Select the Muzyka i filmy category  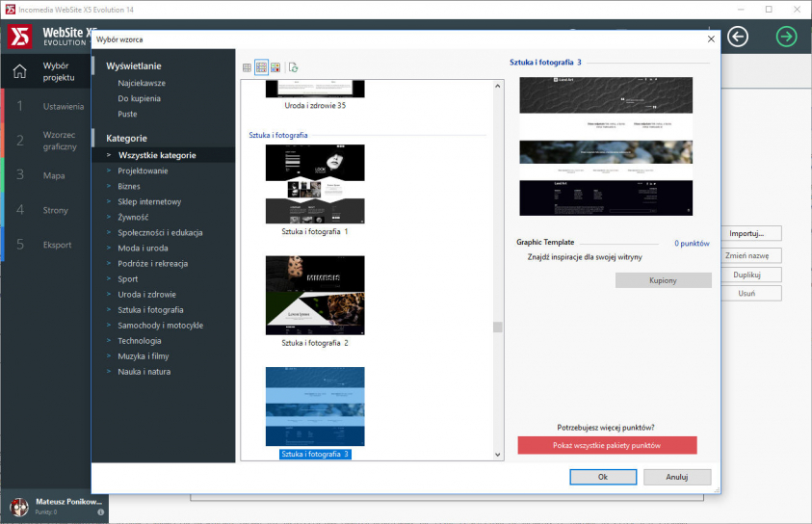click(x=145, y=355)
